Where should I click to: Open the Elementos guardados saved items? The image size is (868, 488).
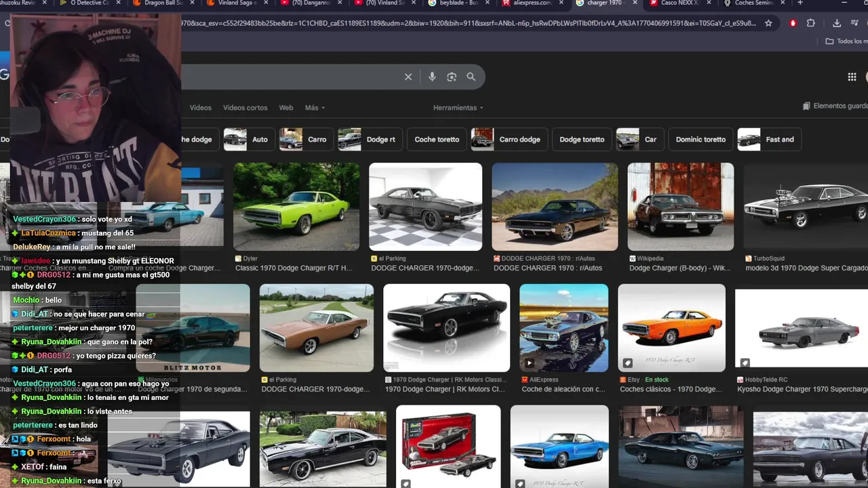(x=835, y=106)
